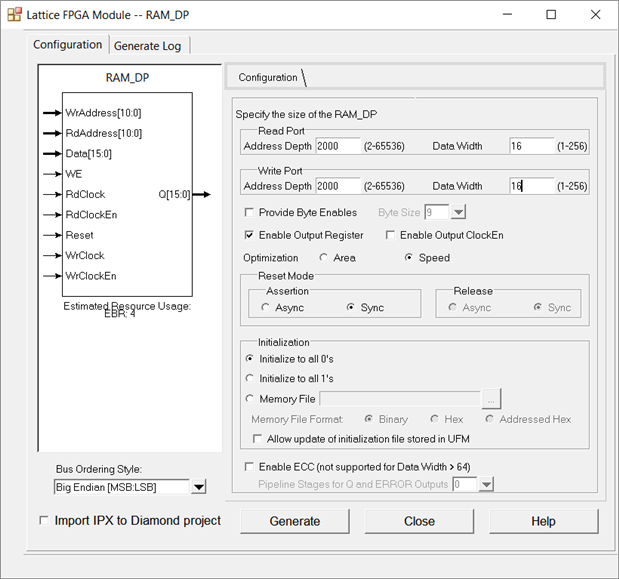Screen dimensions: 619x579
Task: Click Data[15:0] port label in diagram
Action: (89, 154)
